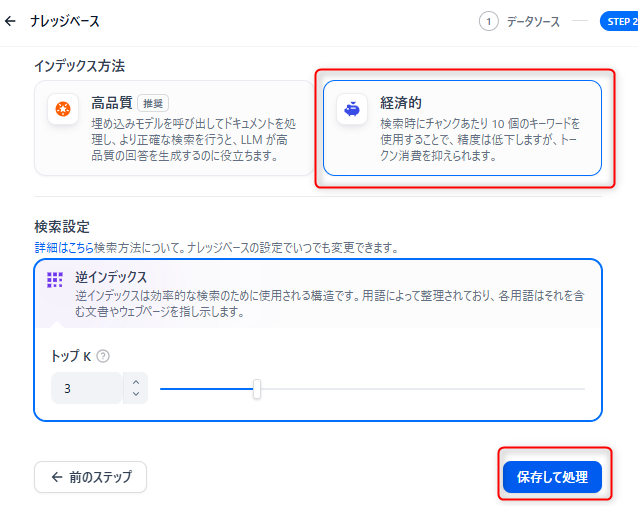
Task: Click the step 1 circle number
Action: point(489,21)
